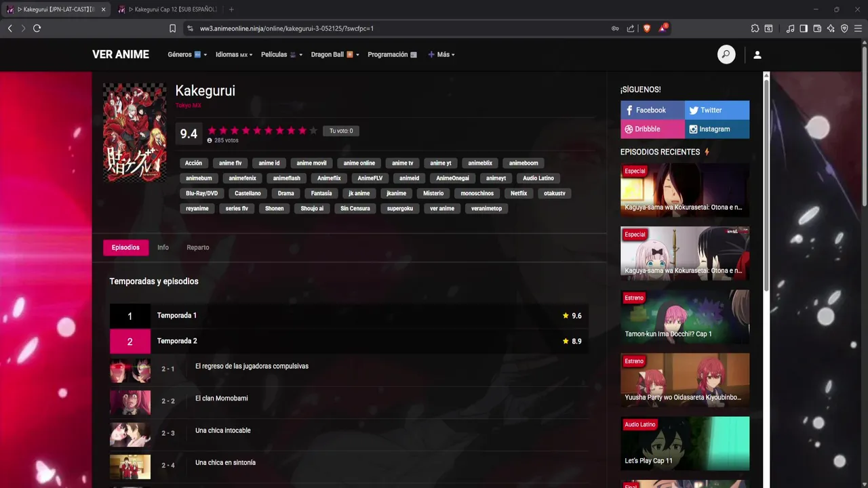
Task: Reload the page with the refresh icon
Action: [x=37, y=28]
